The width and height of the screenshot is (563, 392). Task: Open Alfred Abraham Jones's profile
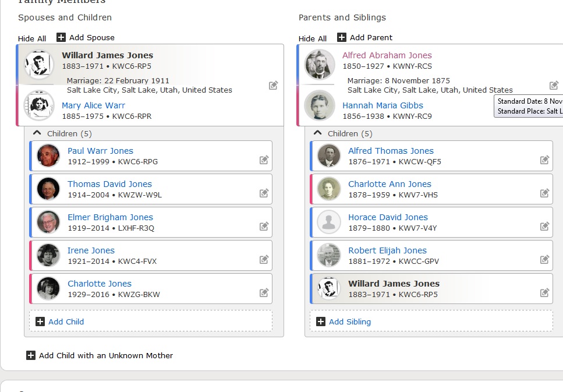coord(387,55)
